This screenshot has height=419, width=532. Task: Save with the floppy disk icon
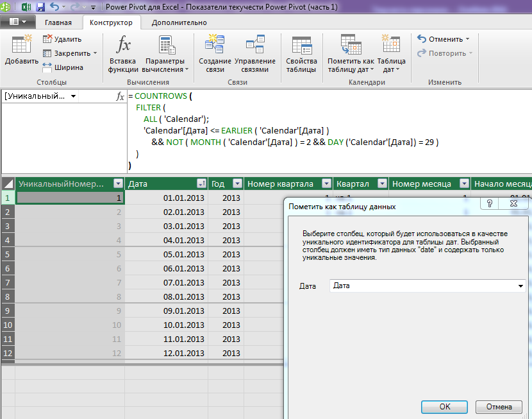(41, 7)
